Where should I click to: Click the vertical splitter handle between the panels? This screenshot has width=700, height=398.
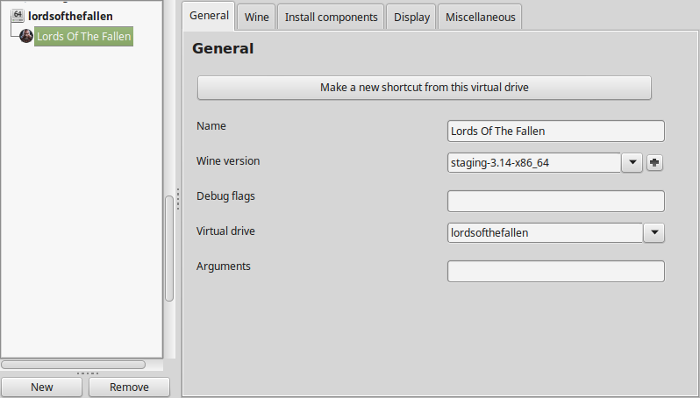coord(178,199)
